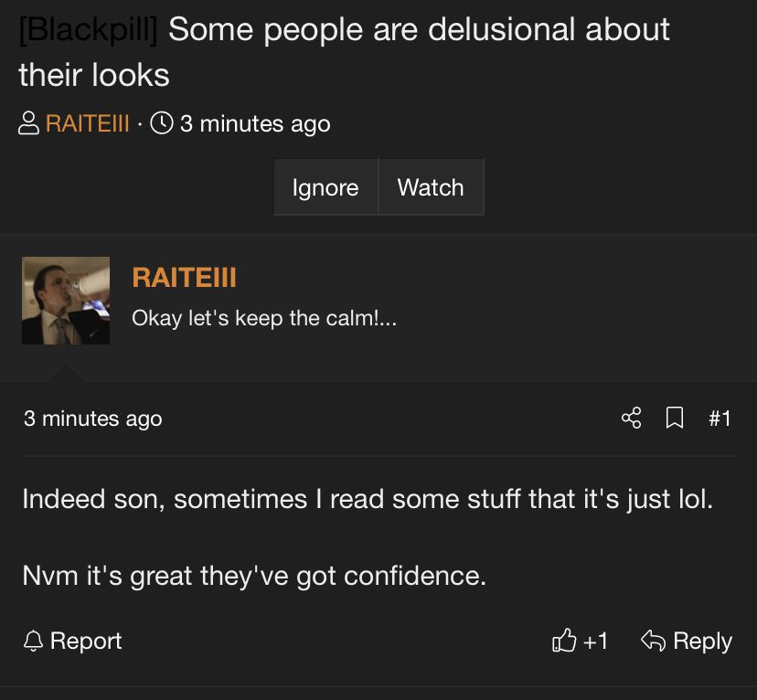Click the thread's "3 minutes ago" start date
This screenshot has height=700, width=757.
click(255, 123)
